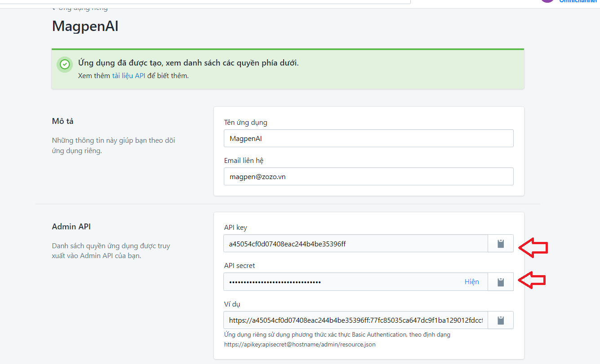600x364 pixels.
Task: Click the Basic Authentication help text
Action: 337,339
